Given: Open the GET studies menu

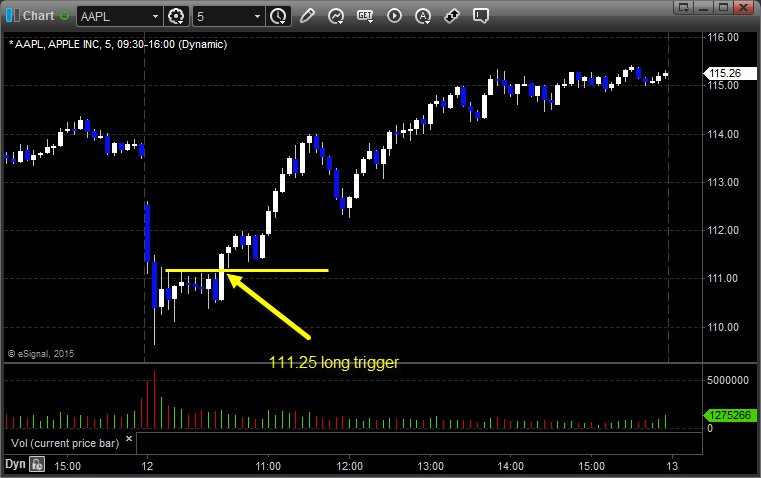Looking at the screenshot, I should 365,16.
